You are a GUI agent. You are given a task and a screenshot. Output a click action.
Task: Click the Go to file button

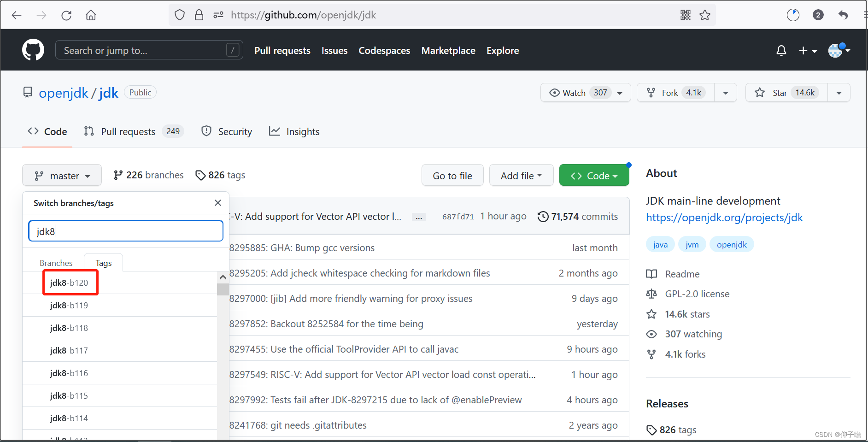click(x=452, y=176)
